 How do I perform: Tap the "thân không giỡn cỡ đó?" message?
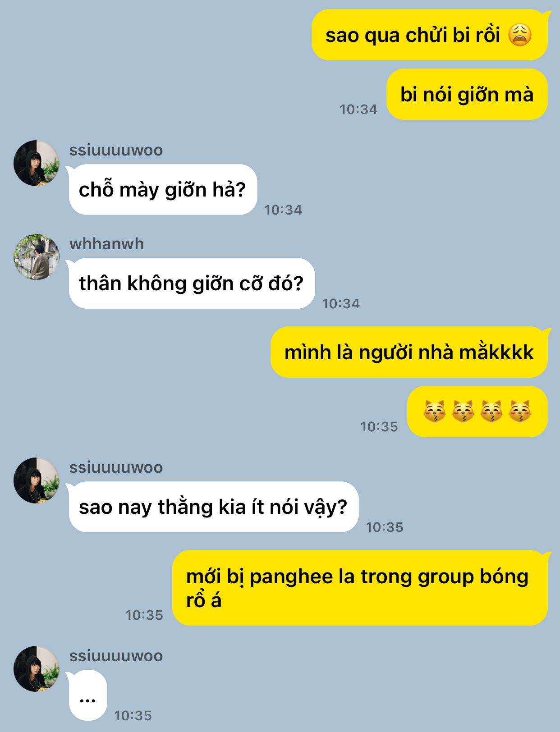192,284
